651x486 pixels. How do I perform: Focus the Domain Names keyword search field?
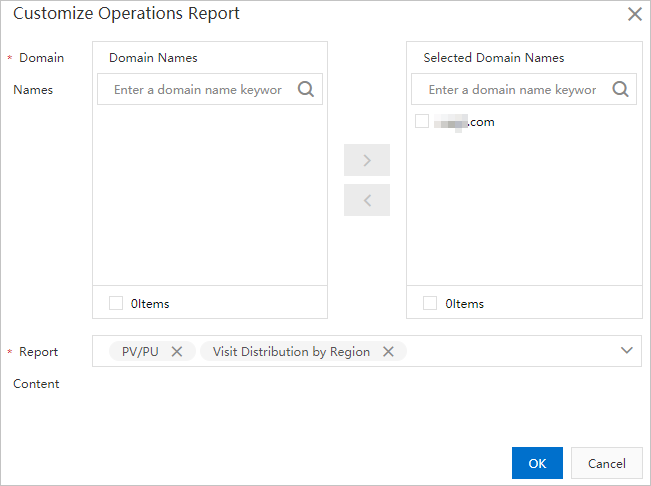click(x=198, y=90)
